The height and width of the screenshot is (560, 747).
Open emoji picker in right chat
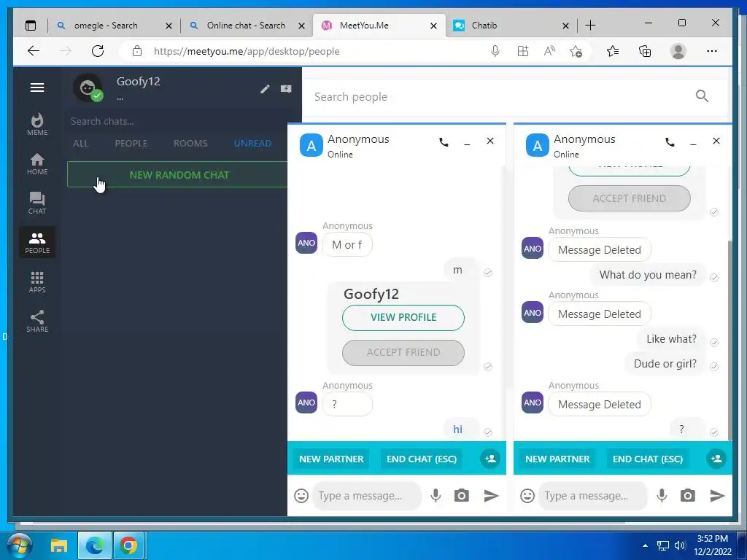click(527, 496)
